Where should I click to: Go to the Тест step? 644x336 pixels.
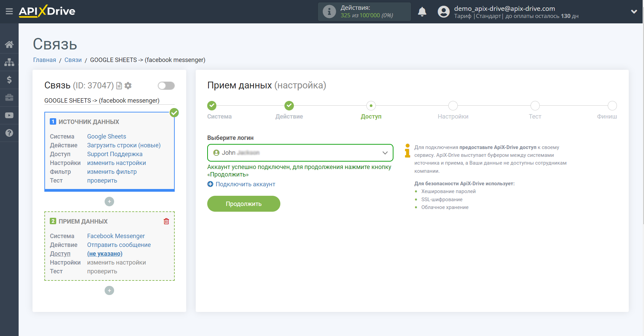point(535,106)
